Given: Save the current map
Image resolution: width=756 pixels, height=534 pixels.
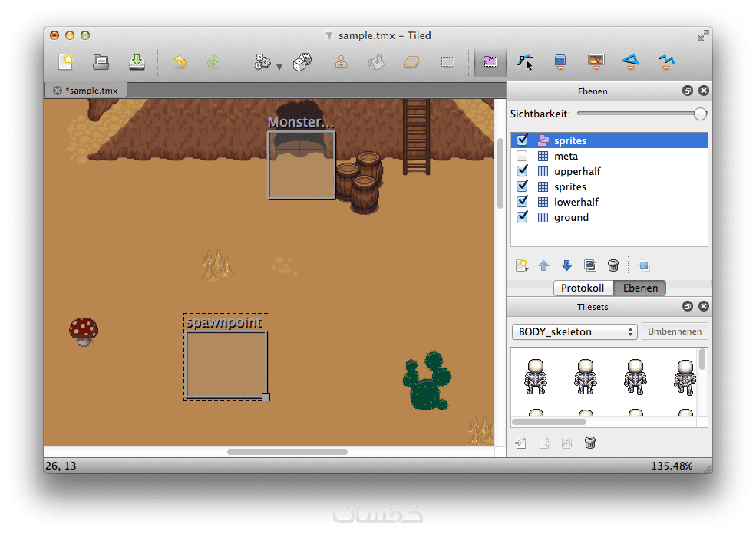Looking at the screenshot, I should [x=137, y=62].
